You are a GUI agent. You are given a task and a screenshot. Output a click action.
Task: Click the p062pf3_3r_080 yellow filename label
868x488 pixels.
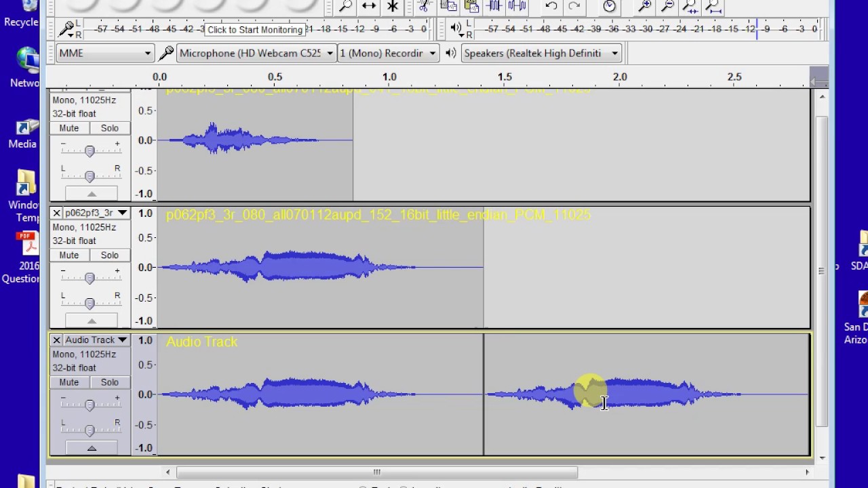pyautogui.click(x=378, y=215)
